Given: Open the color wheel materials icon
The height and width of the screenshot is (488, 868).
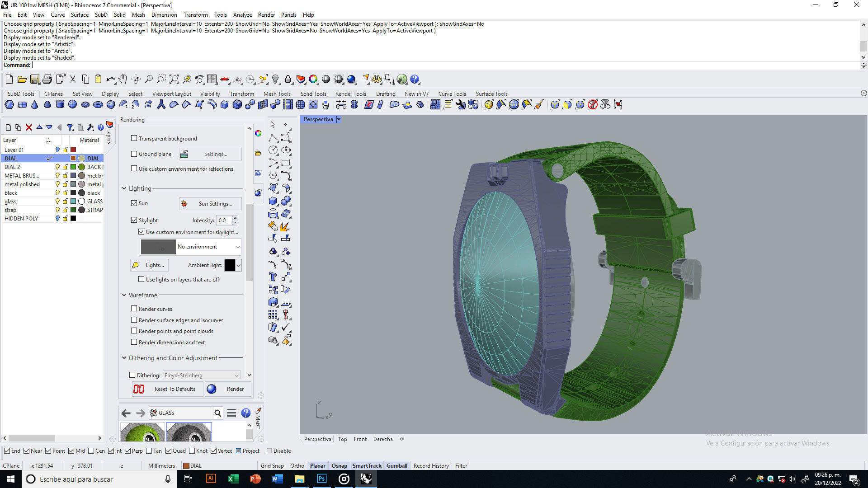Looking at the screenshot, I should point(313,80).
